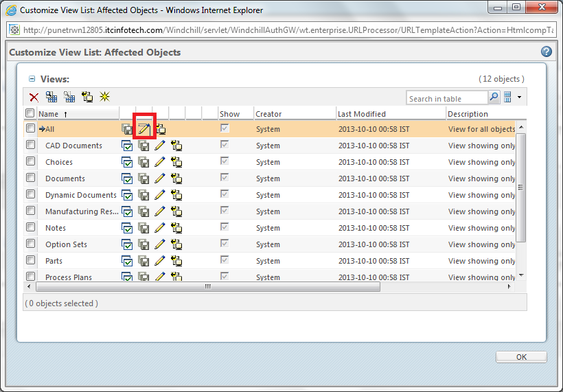This screenshot has height=392, width=563.
Task: Open the help question mark icon
Action: pyautogui.click(x=546, y=51)
